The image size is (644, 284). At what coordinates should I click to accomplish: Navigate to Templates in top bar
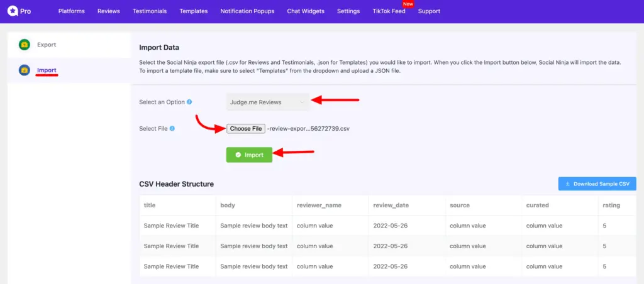click(193, 11)
